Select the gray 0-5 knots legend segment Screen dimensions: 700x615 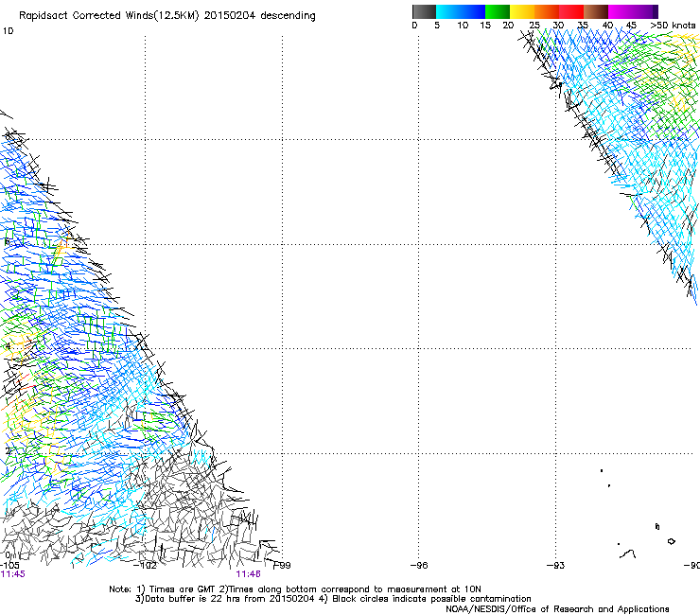424,11
